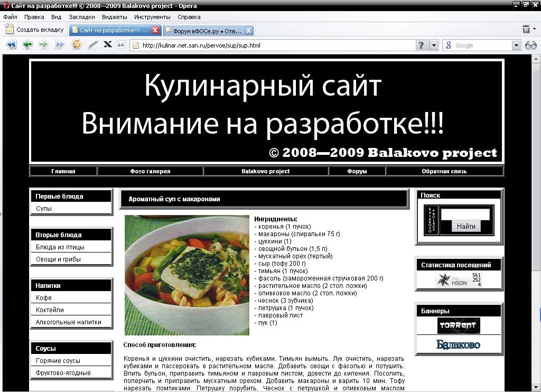
Task: Click the Найти search button
Action: (x=465, y=226)
